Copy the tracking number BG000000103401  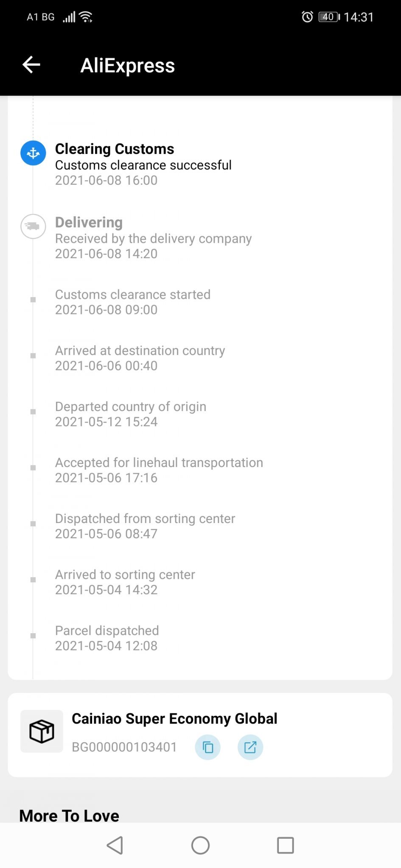208,747
